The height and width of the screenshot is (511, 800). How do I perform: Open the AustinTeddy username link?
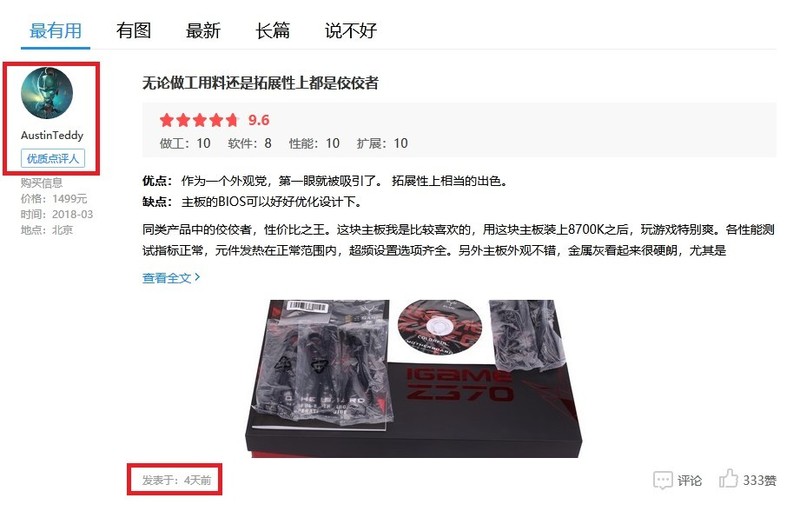52,135
